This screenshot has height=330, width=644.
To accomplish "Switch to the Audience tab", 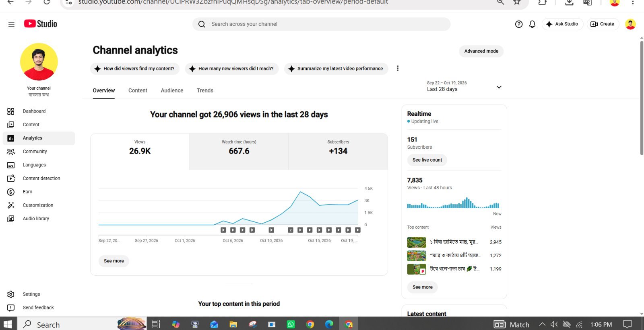I will tap(172, 90).
